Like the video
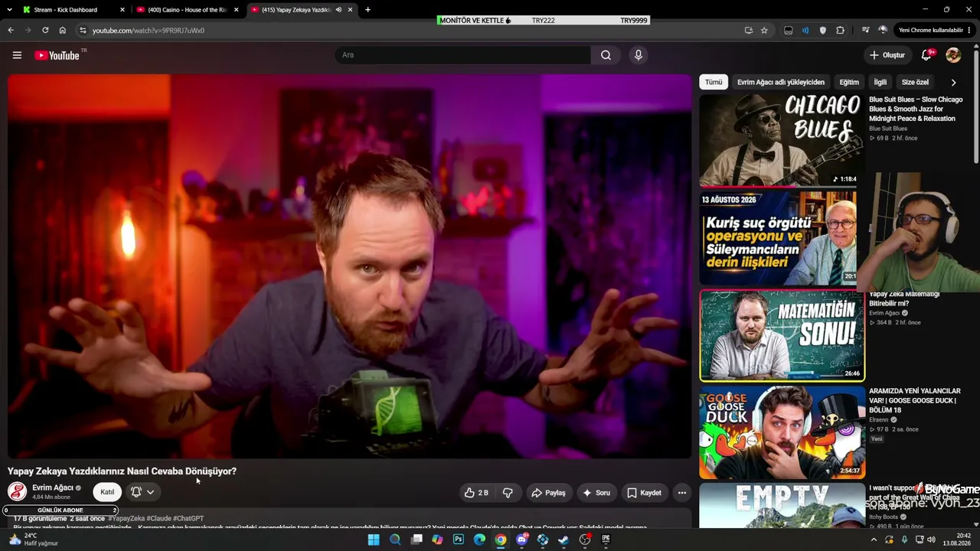Screen dimensions: 980x551 [475, 493]
